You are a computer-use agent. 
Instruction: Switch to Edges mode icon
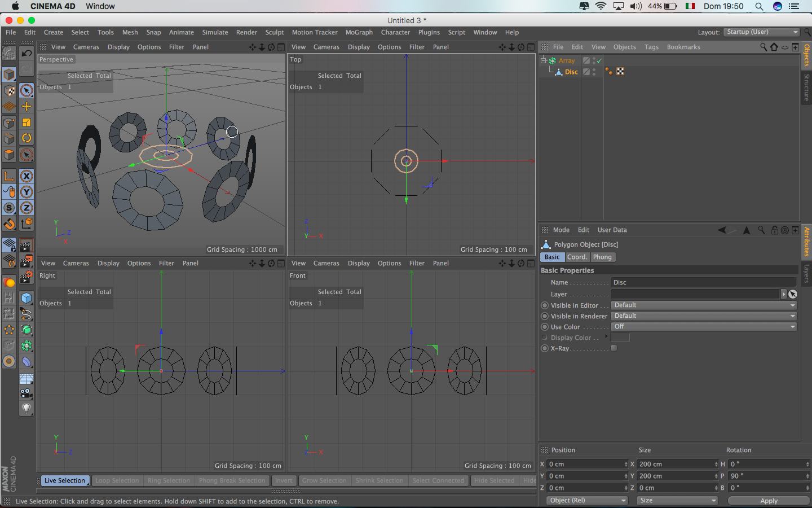tap(9, 138)
